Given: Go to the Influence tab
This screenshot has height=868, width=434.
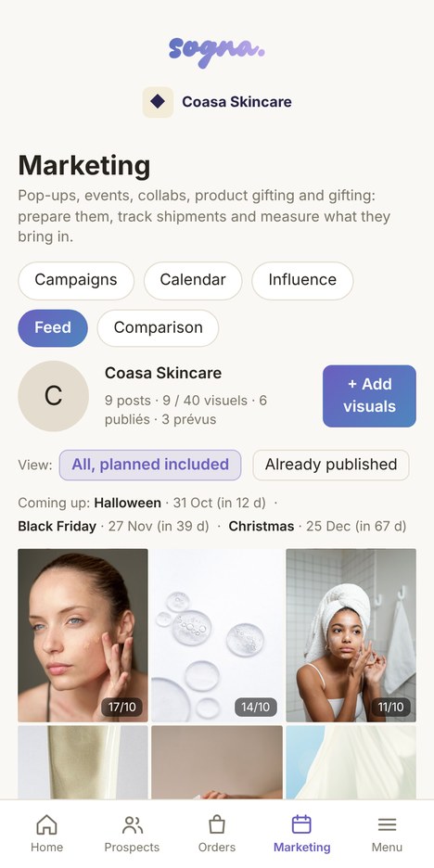Looking at the screenshot, I should tap(302, 281).
